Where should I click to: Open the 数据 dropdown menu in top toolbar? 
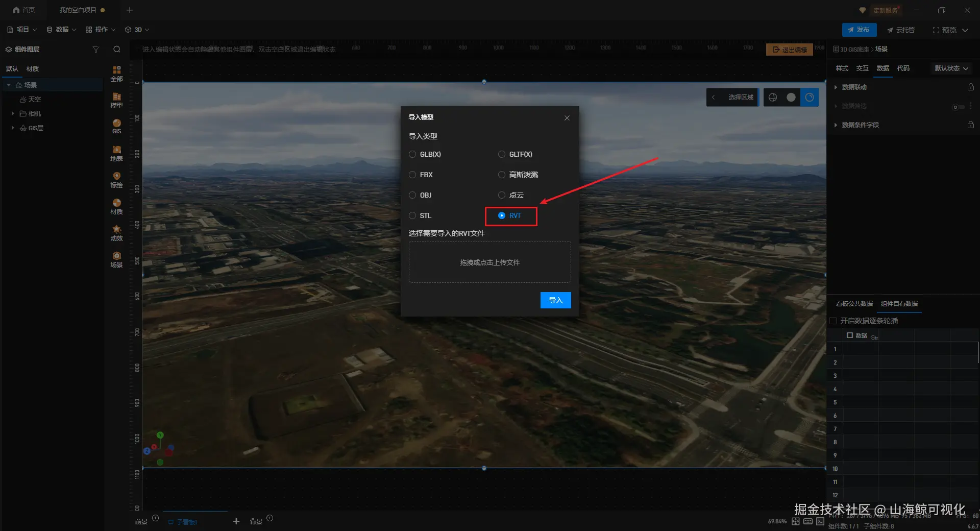(61, 30)
